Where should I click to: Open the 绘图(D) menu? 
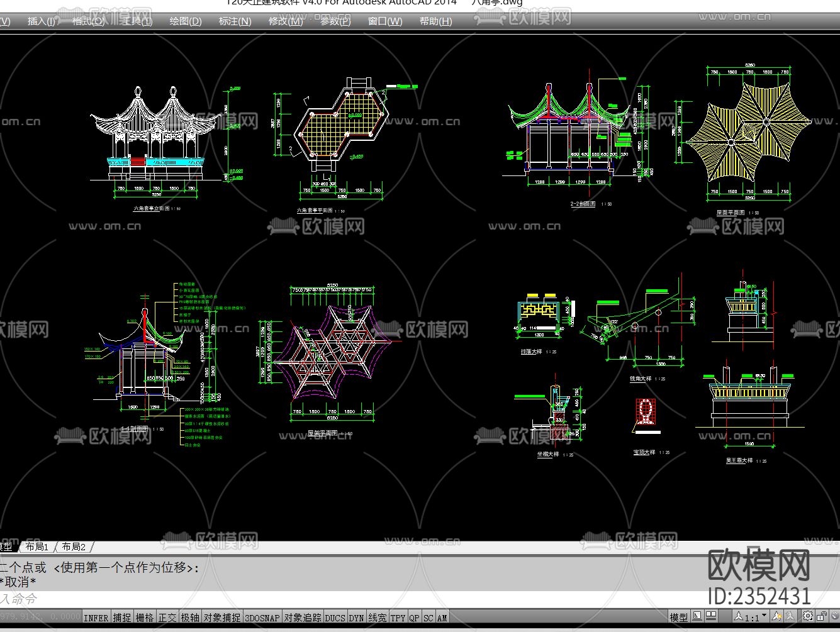point(186,21)
